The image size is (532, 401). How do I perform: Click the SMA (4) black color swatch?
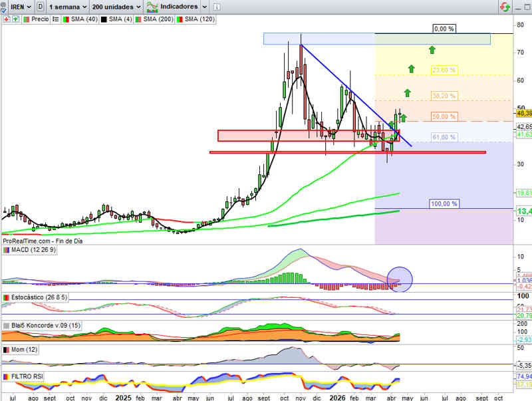[102, 19]
